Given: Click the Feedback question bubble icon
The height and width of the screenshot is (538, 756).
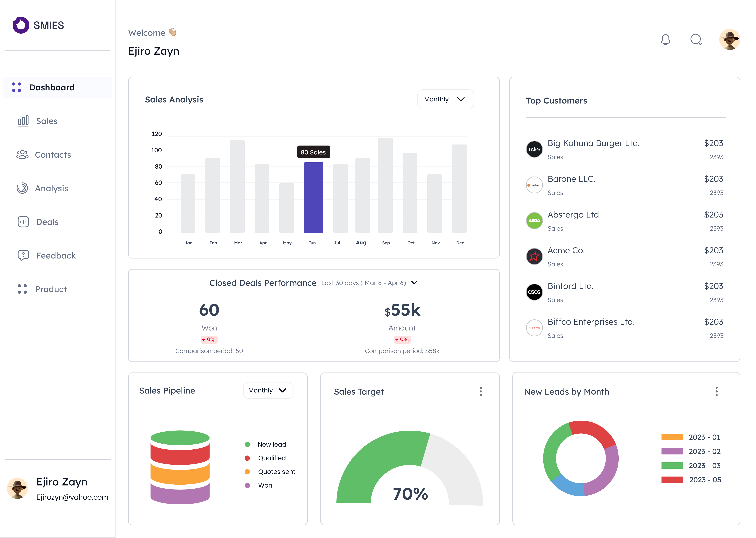Looking at the screenshot, I should click(23, 255).
